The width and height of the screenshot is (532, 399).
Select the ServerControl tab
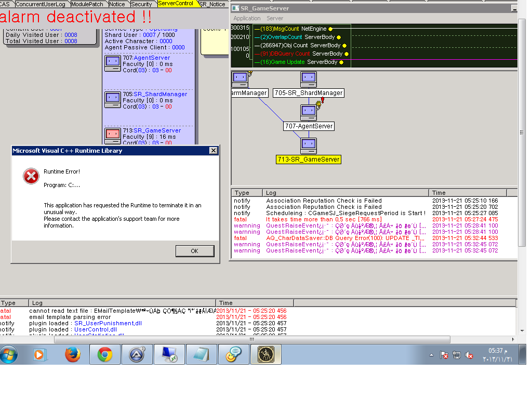click(x=176, y=4)
